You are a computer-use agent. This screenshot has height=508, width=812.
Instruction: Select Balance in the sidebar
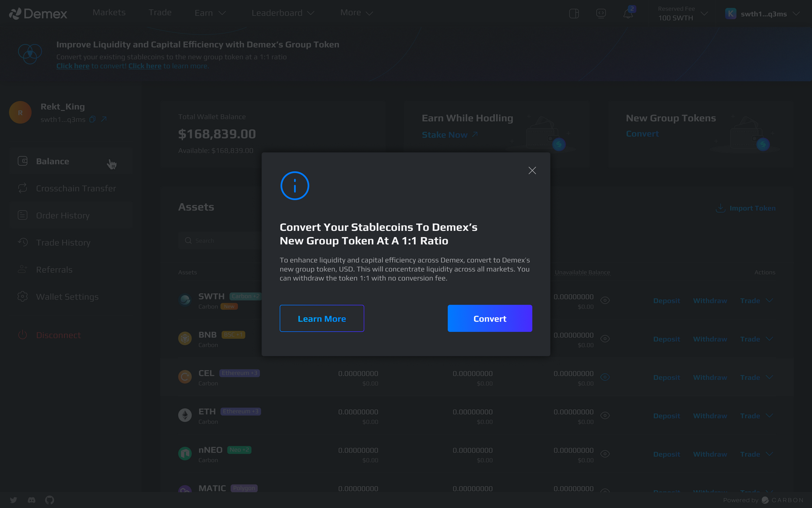click(x=71, y=161)
